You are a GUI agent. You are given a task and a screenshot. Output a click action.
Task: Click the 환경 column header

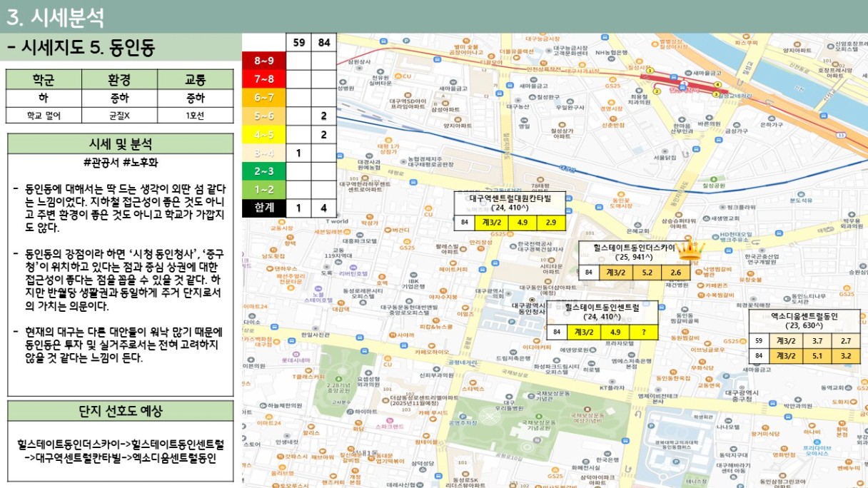coord(119,79)
